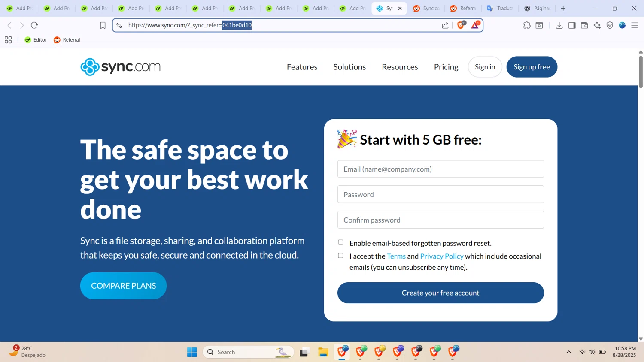Open the browser hamburger main menu

coord(635,25)
